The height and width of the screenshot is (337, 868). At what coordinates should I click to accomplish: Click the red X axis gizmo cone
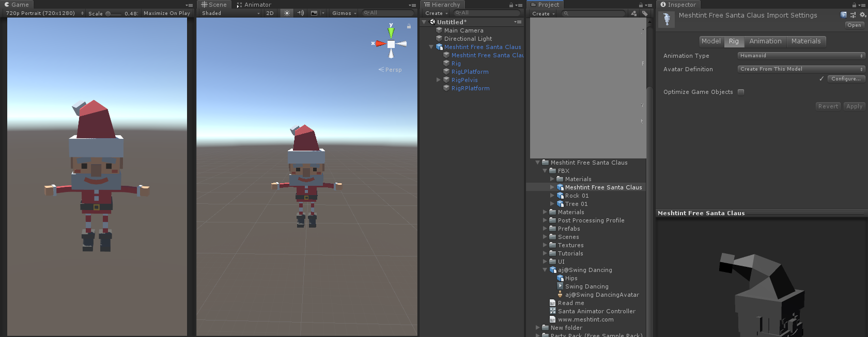click(x=381, y=43)
